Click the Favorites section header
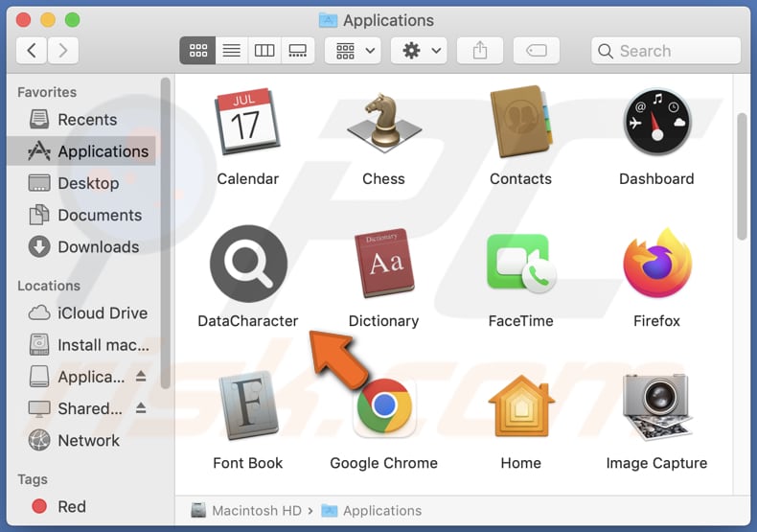Image resolution: width=757 pixels, height=532 pixels. coord(47,92)
